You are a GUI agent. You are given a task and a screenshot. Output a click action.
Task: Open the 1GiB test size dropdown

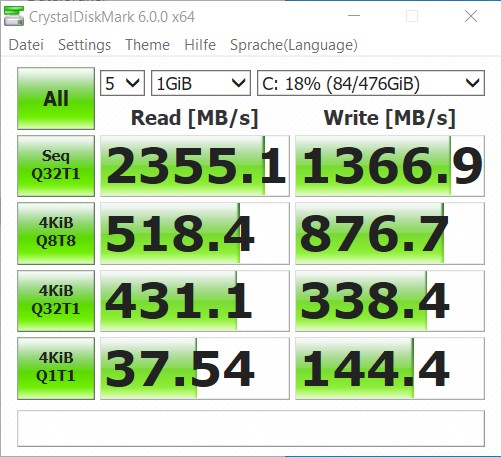coord(201,83)
